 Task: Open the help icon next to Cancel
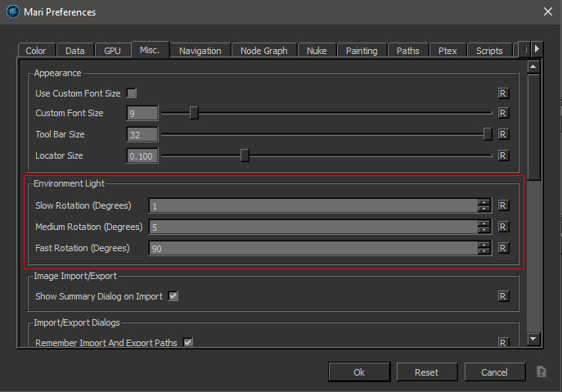click(541, 372)
